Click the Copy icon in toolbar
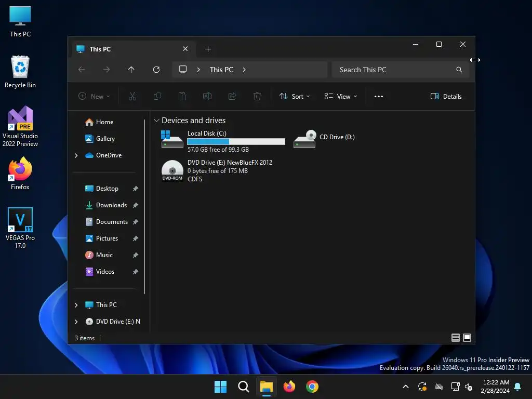Viewport: 532px width, 399px height. coord(157,96)
